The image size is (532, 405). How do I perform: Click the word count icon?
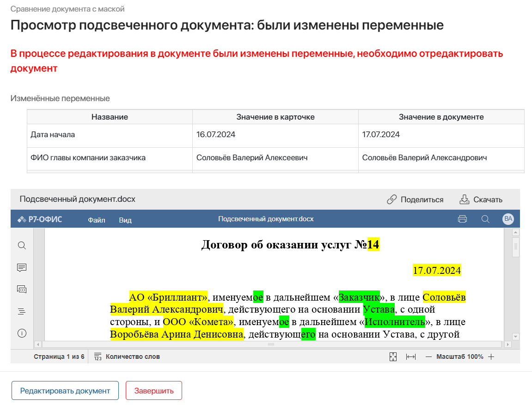[x=98, y=357]
